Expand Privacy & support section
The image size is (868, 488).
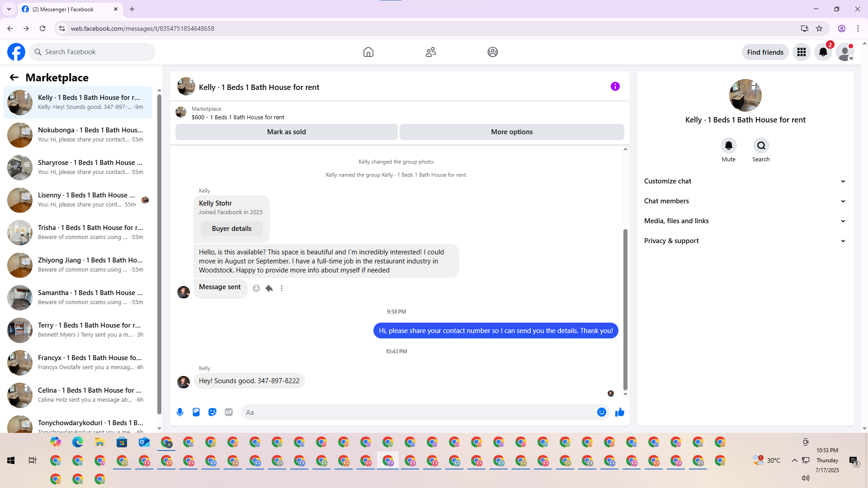click(x=745, y=241)
